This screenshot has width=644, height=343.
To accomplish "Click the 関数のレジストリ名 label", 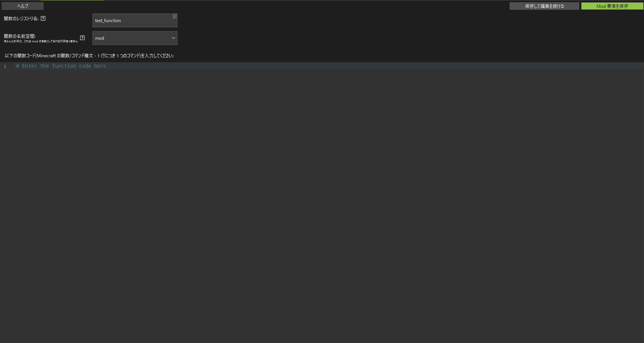I will 21,18.
